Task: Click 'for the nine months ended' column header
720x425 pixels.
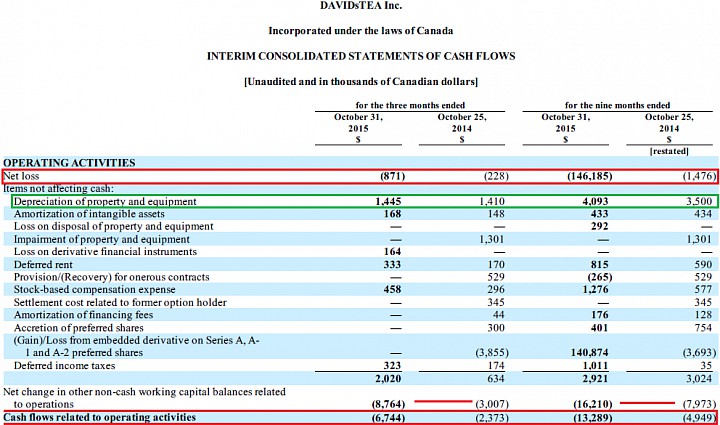Action: coord(617,105)
